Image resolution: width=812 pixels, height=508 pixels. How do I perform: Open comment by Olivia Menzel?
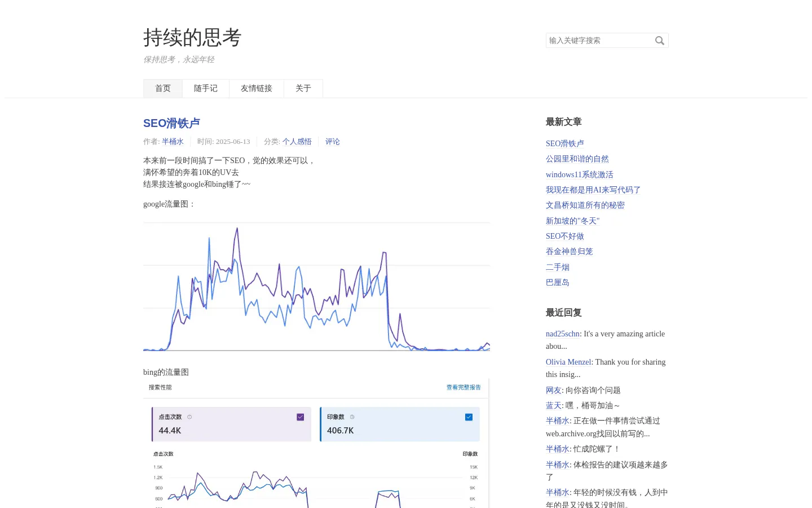(x=568, y=362)
